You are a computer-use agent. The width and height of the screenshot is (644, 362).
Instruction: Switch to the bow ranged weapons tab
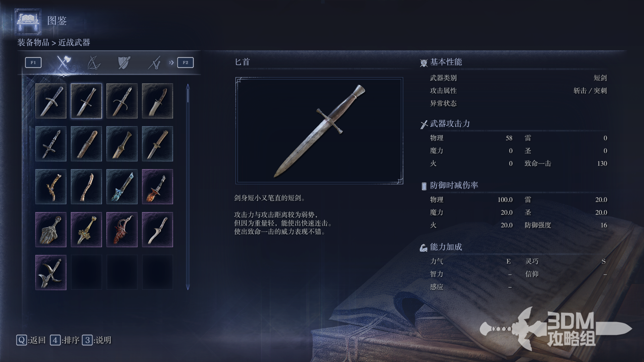(x=94, y=63)
